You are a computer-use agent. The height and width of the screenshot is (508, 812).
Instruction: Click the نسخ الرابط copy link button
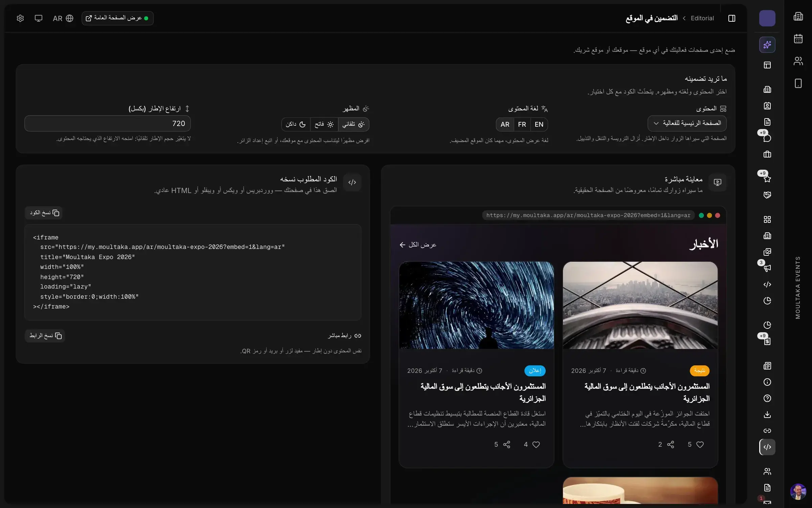pos(45,336)
